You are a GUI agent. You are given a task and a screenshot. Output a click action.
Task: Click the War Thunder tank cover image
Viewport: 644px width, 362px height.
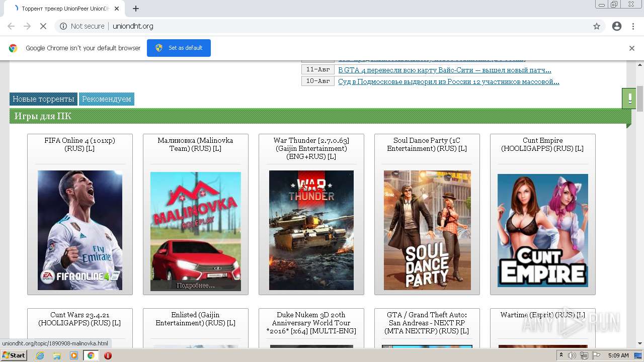(311, 230)
